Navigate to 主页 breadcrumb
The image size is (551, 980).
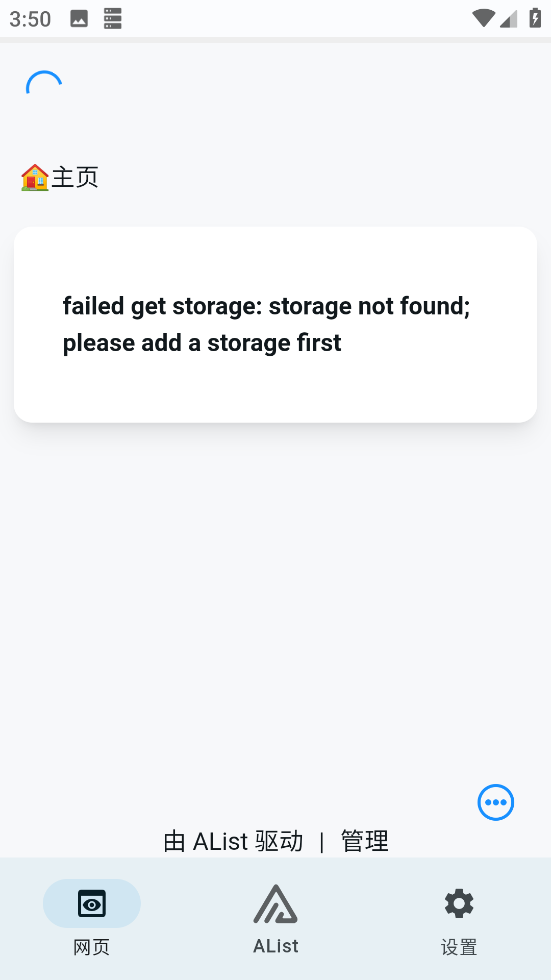pos(75,178)
